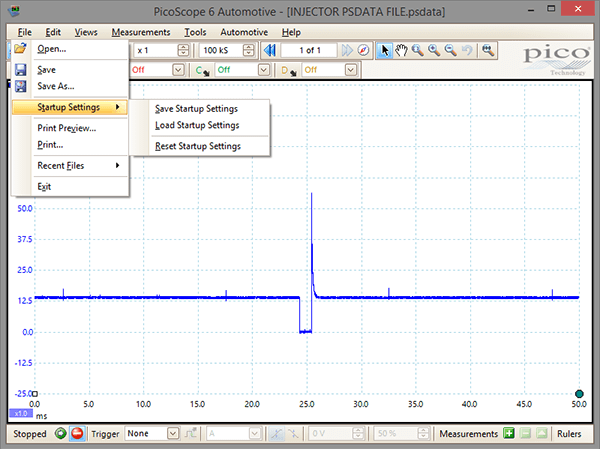Select the rising edge trigger icon
The height and width of the screenshot is (449, 600).
pos(276,434)
